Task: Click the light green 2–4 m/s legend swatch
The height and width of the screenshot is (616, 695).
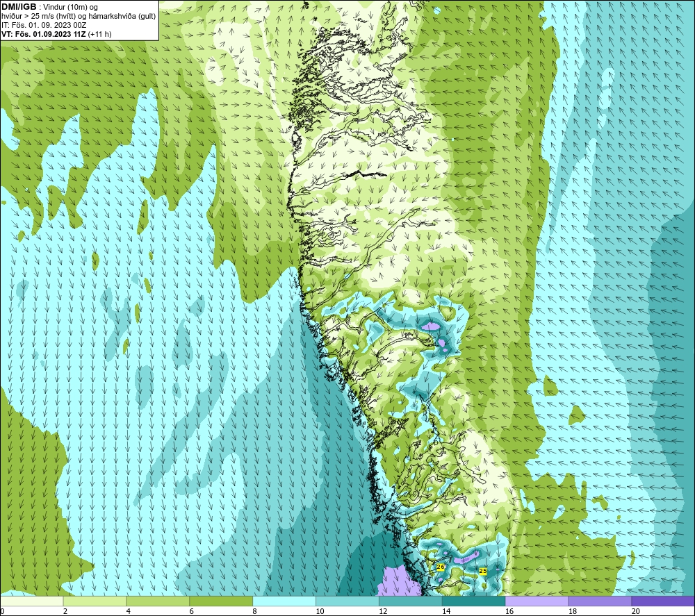Action: click(x=95, y=601)
